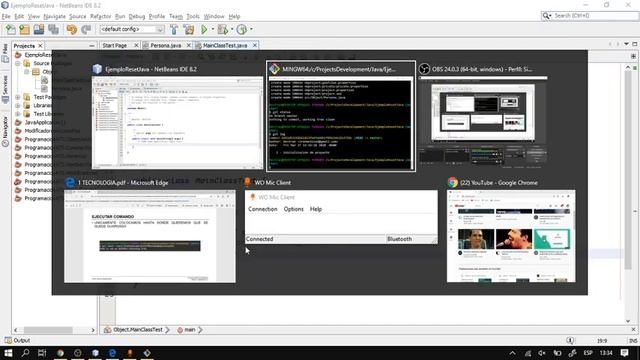Viewport: 640px width, 360px height.
Task: Close the Persona.java tab
Action: tap(189, 45)
